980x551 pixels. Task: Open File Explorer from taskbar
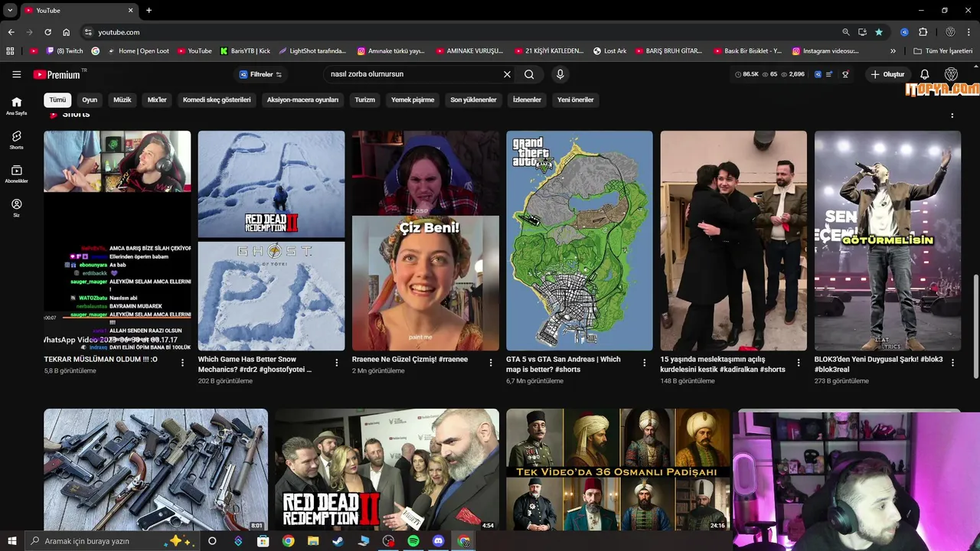tap(313, 541)
